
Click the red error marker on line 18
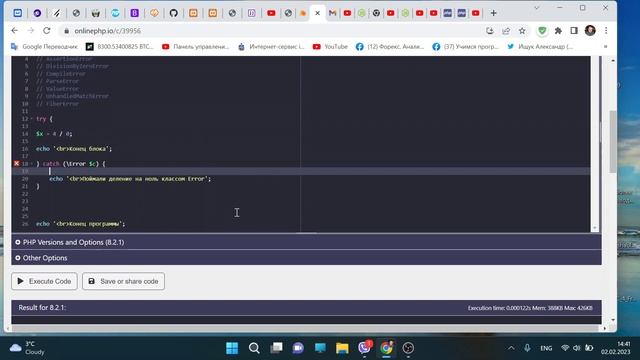pos(16,163)
